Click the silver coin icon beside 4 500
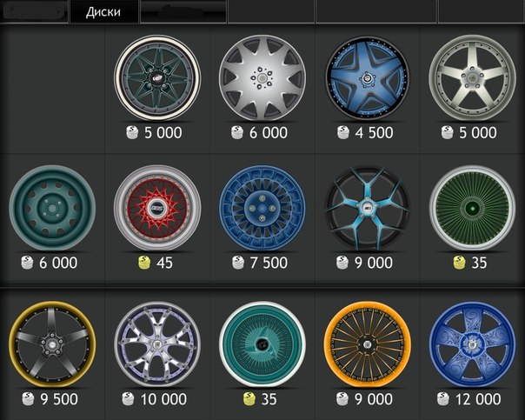The image size is (525, 420). point(343,133)
